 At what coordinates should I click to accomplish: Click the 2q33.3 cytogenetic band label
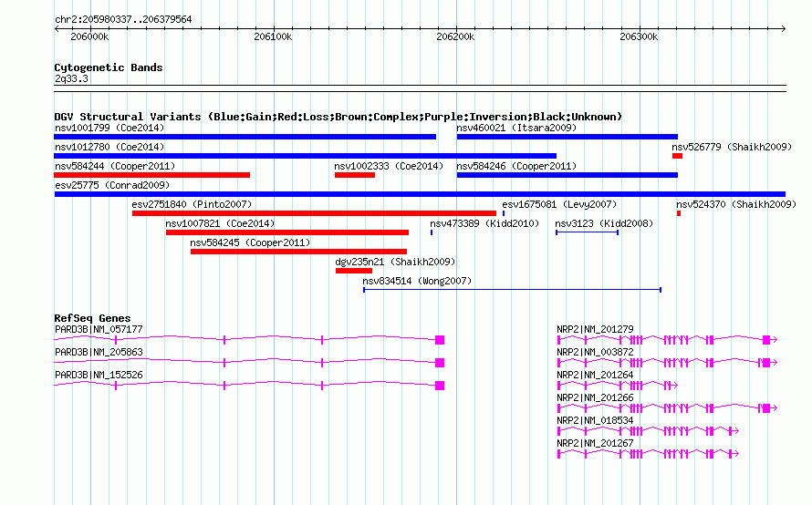pos(71,78)
